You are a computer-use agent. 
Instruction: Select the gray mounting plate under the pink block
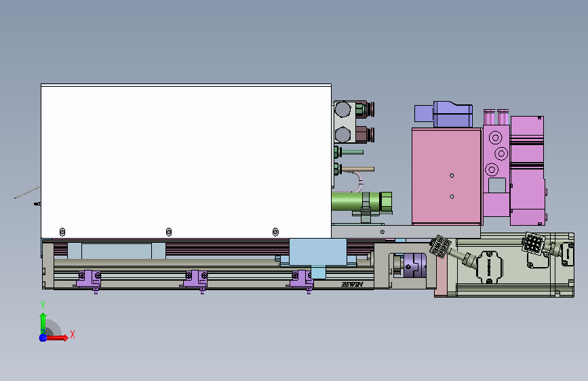[406, 231]
